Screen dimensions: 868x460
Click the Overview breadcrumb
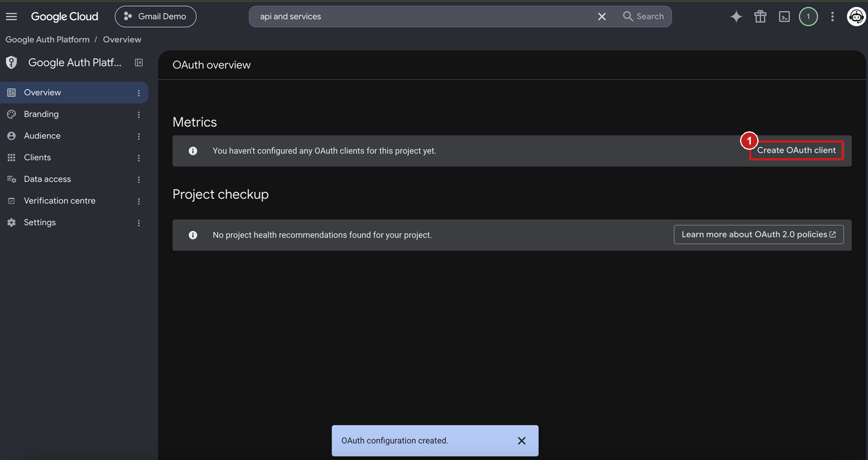pyautogui.click(x=122, y=40)
